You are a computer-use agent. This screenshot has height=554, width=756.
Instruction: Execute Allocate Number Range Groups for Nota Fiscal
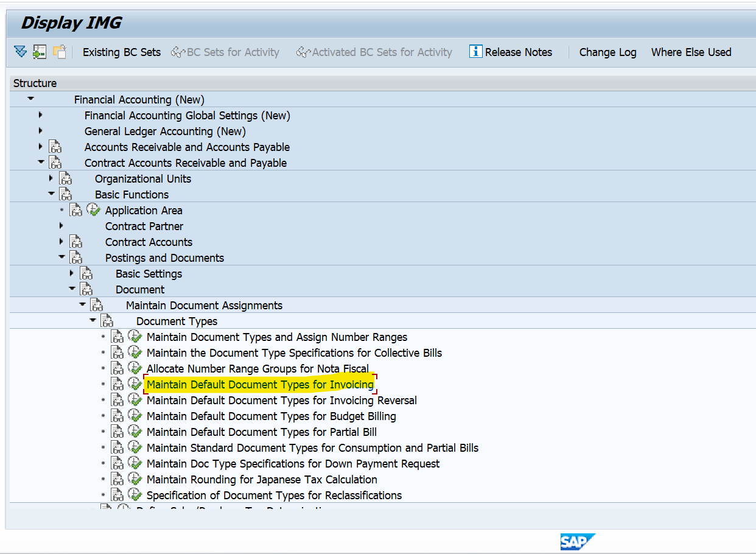[135, 368]
